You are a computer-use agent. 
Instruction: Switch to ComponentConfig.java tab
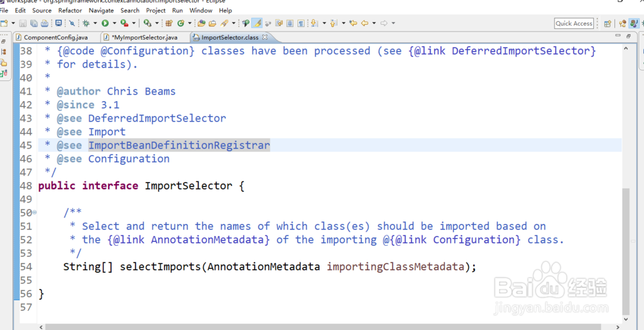tap(56, 37)
